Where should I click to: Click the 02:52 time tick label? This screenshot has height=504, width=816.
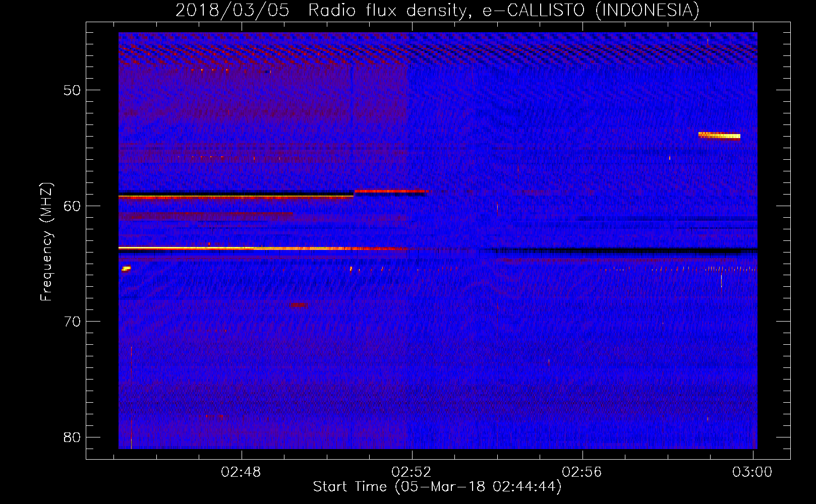[x=412, y=472]
